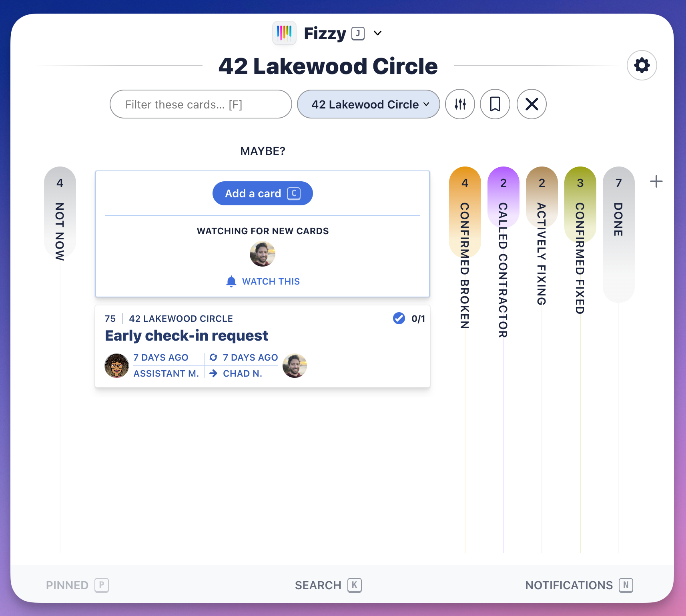Click the refresh icon before 7 Days Ago

[213, 357]
